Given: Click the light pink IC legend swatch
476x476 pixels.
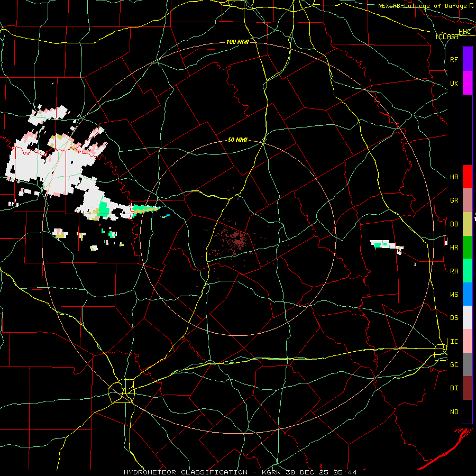Looking at the screenshot, I should tap(467, 341).
